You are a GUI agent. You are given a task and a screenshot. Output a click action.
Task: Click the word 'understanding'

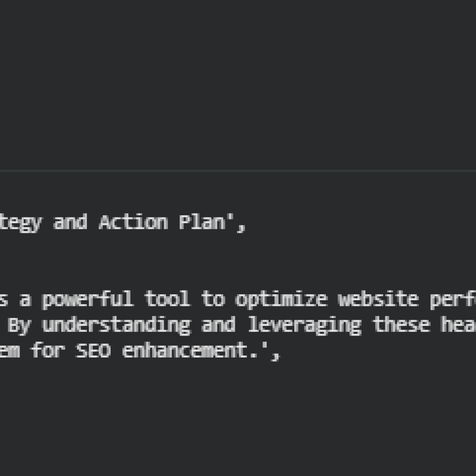tap(116, 325)
